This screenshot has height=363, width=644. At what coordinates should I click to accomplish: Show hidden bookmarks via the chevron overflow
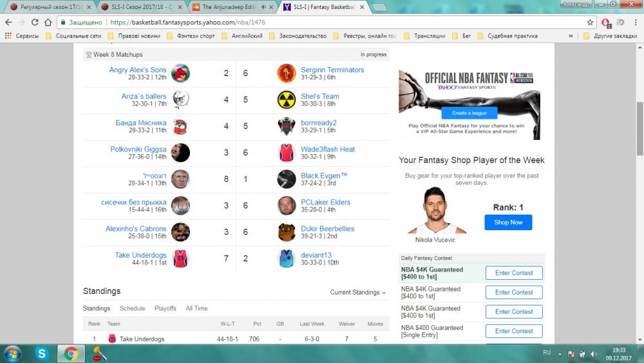point(571,36)
